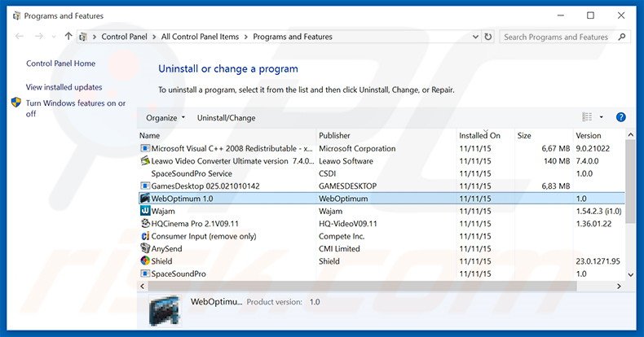Screen dimensions: 644x337
Task: Select the Wajam publisher cell
Action: click(x=331, y=211)
